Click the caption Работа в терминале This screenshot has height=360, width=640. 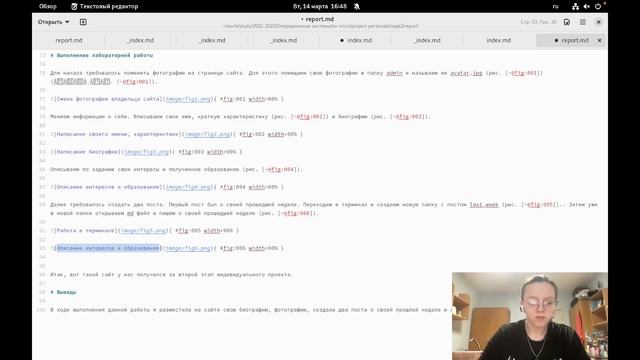click(x=86, y=231)
